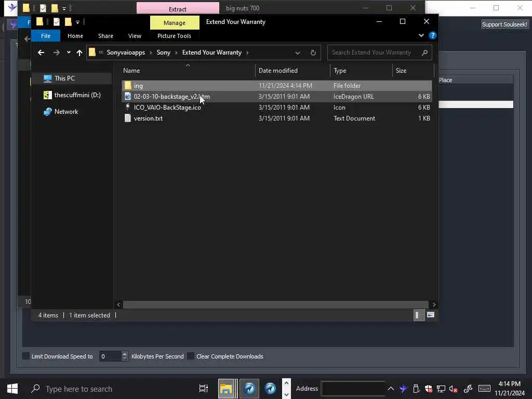Switch to large thumbnails view icon

coord(431,315)
